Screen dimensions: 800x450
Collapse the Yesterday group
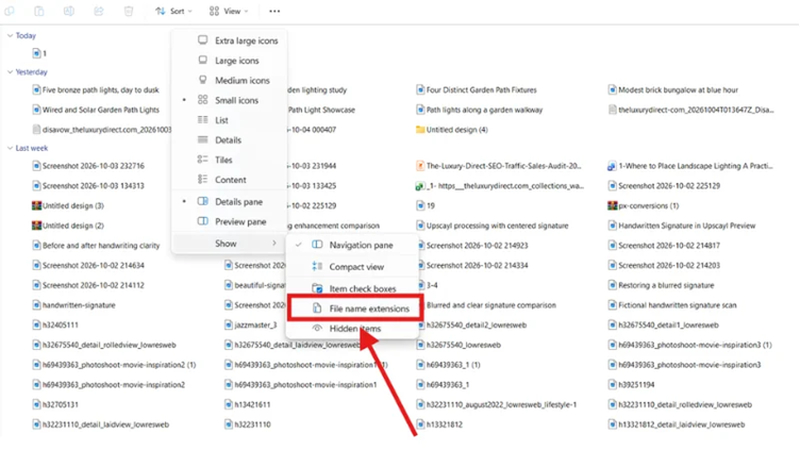coord(10,72)
